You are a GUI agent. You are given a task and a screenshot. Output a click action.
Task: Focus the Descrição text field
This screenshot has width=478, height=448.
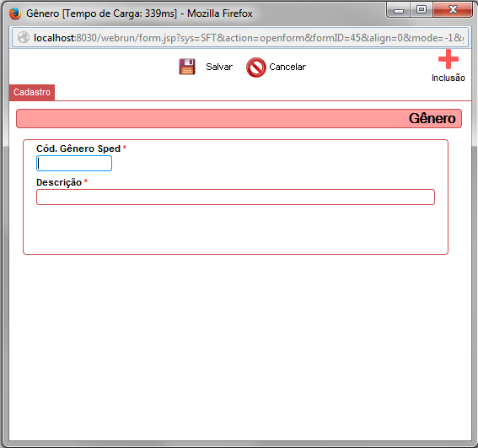(x=235, y=197)
